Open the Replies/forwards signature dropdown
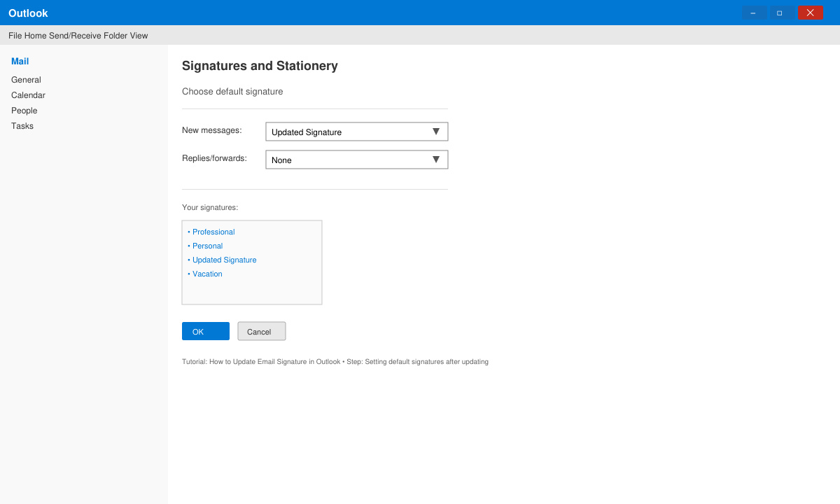Viewport: 840px width, 504px height. (357, 160)
